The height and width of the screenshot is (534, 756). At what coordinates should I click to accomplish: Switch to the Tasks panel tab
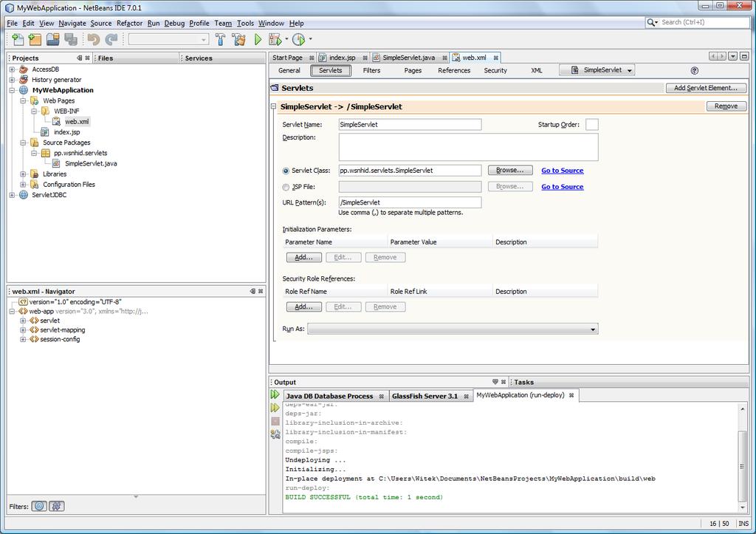[523, 382]
